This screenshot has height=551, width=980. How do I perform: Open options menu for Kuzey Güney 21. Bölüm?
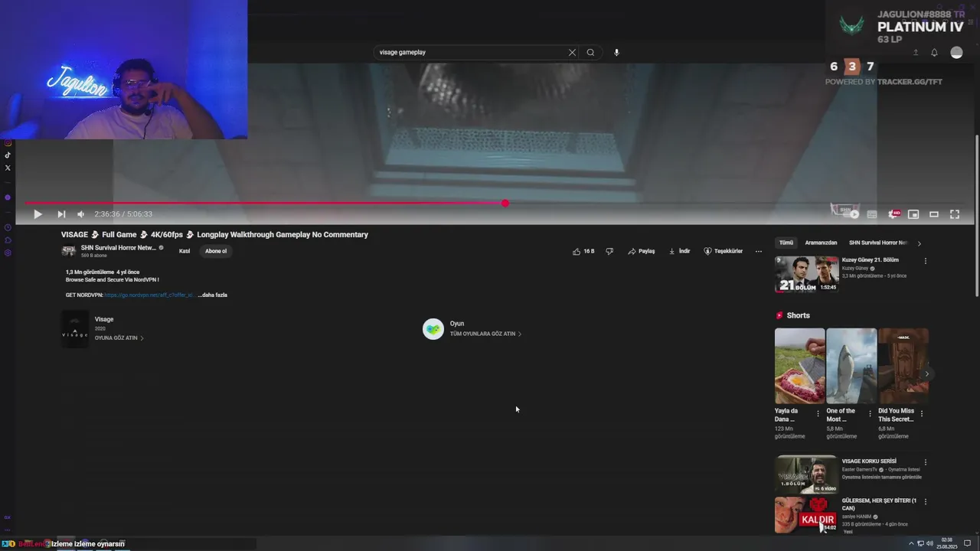[x=925, y=261]
